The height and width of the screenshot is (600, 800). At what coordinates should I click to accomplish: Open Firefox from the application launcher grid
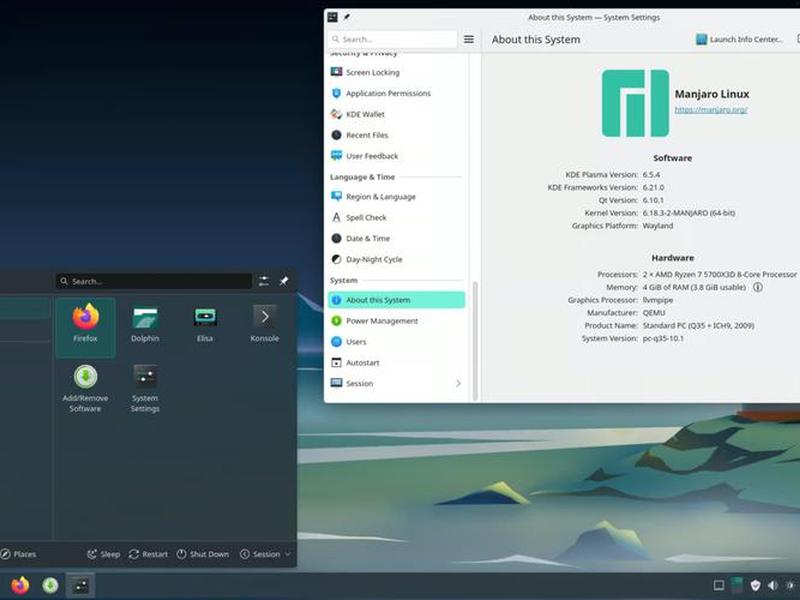click(85, 327)
